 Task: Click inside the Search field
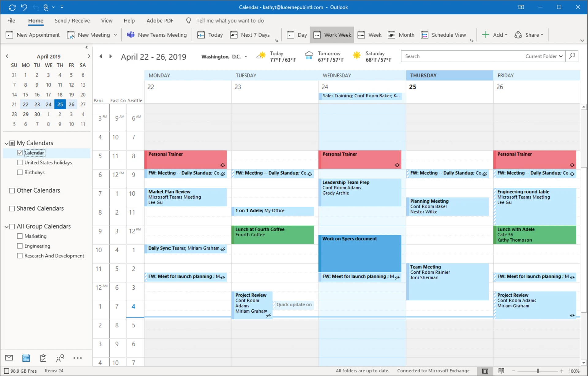[x=459, y=56]
